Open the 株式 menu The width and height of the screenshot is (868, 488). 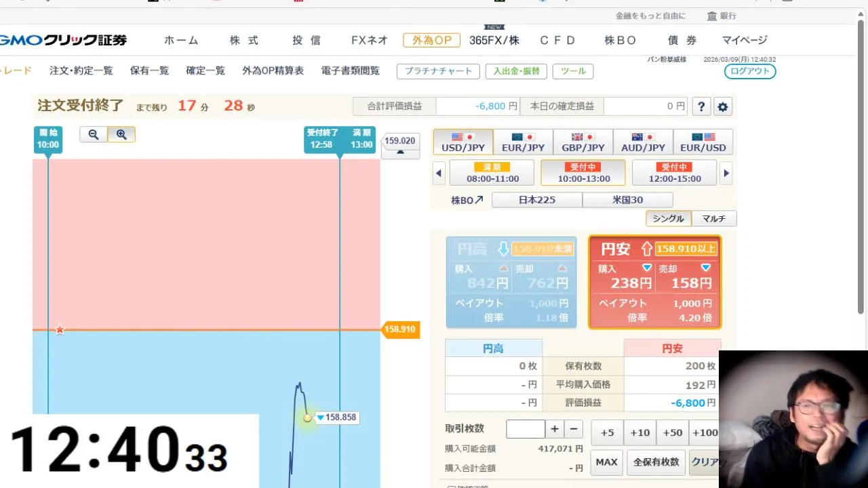[244, 40]
